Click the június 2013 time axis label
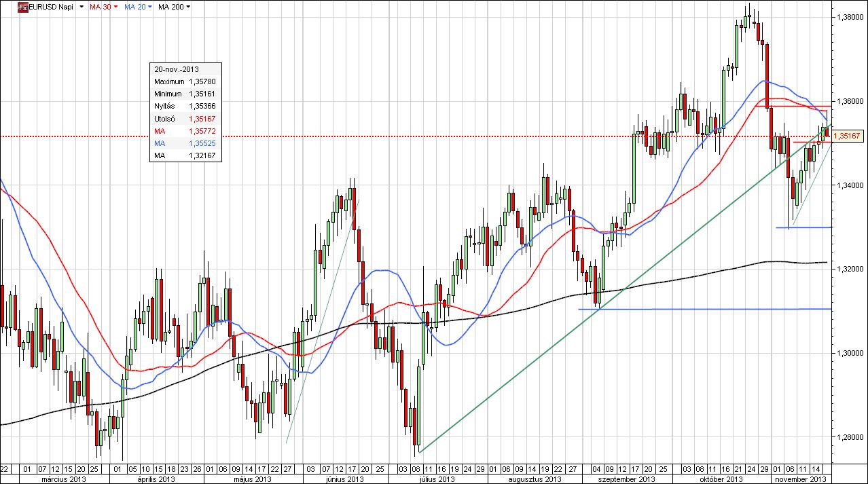The width and height of the screenshot is (868, 484). 345,479
